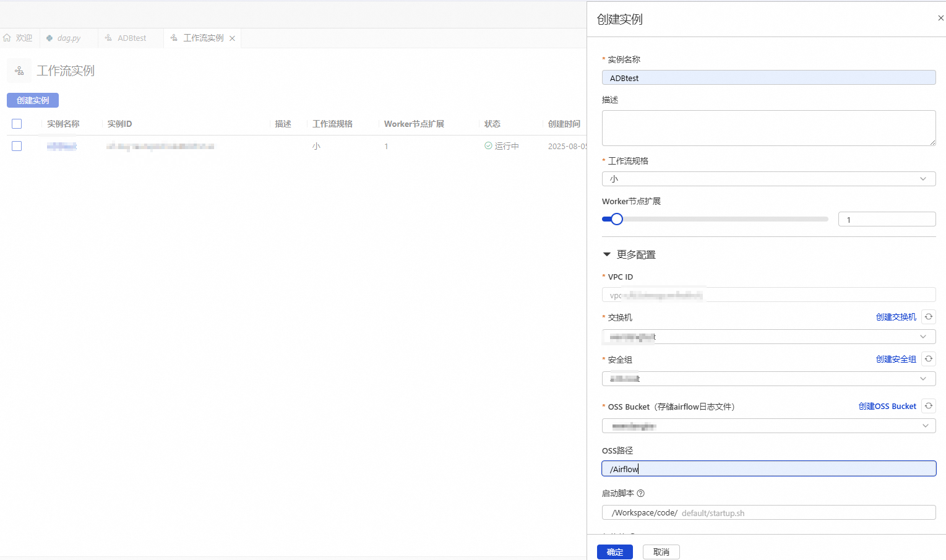Refresh the 交换机 list
The width and height of the screenshot is (946, 560).
pyautogui.click(x=929, y=317)
